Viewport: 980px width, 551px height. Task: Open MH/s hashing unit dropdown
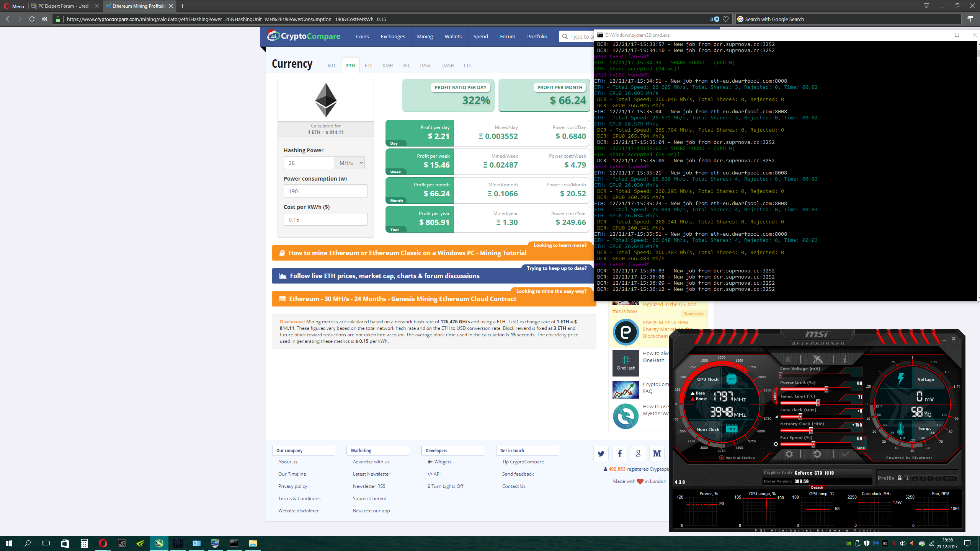(349, 163)
